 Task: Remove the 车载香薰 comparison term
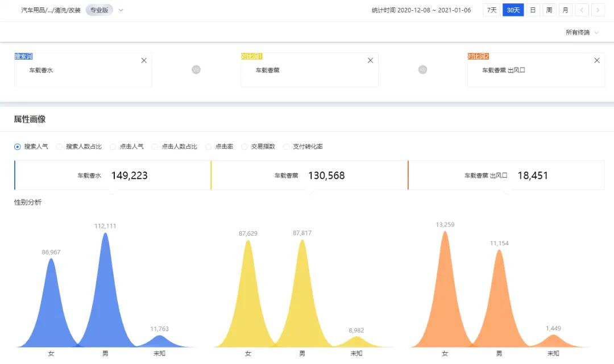click(370, 60)
